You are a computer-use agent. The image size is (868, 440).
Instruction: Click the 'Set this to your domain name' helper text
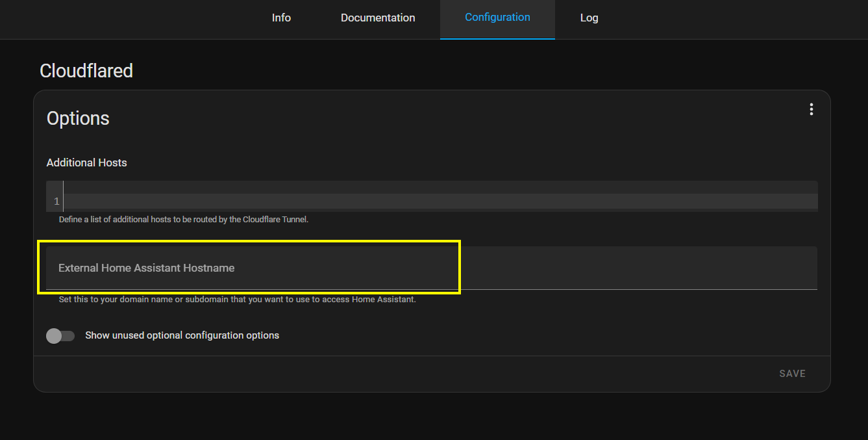tap(237, 300)
